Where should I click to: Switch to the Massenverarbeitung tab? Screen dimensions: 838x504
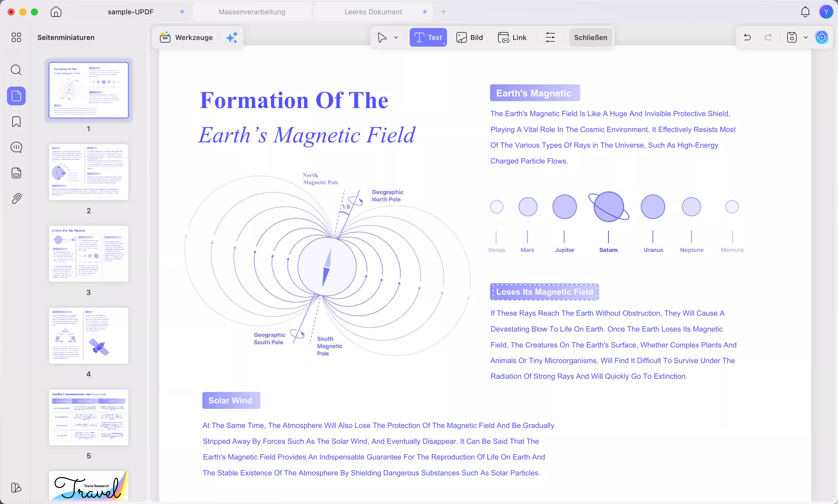[252, 12]
